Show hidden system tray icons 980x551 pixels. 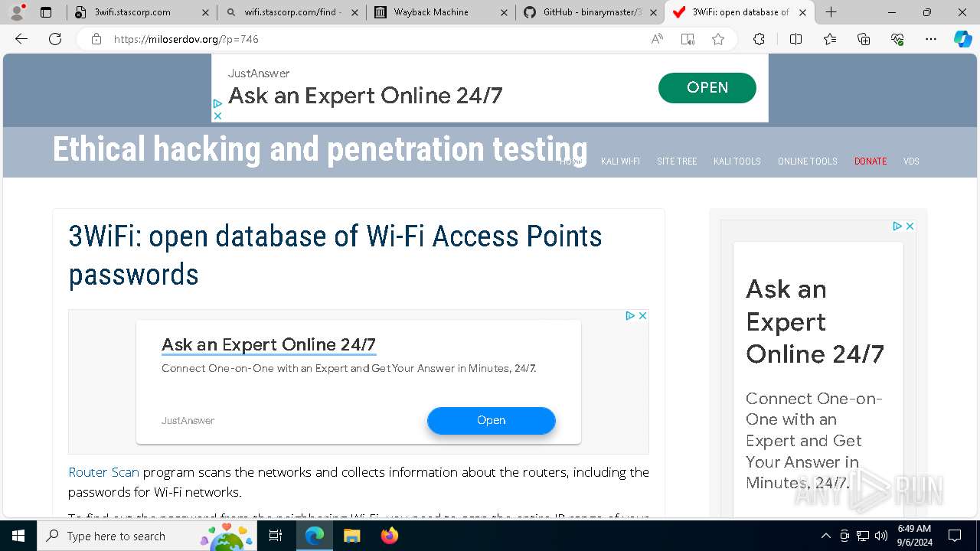[x=825, y=536]
